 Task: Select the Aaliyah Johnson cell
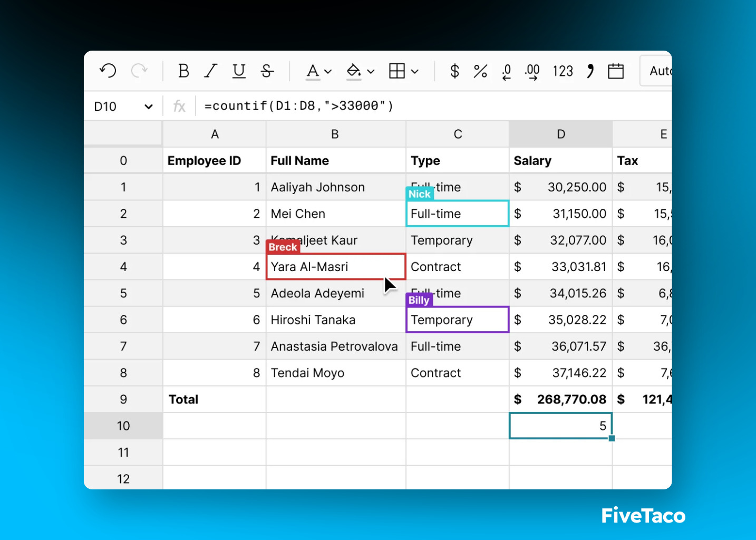tap(336, 187)
